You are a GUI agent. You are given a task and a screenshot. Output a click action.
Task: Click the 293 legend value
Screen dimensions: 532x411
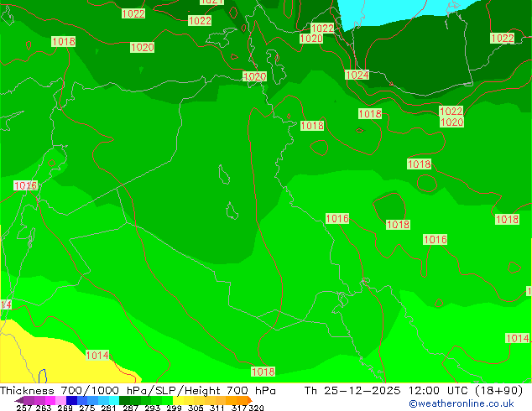click(x=153, y=408)
